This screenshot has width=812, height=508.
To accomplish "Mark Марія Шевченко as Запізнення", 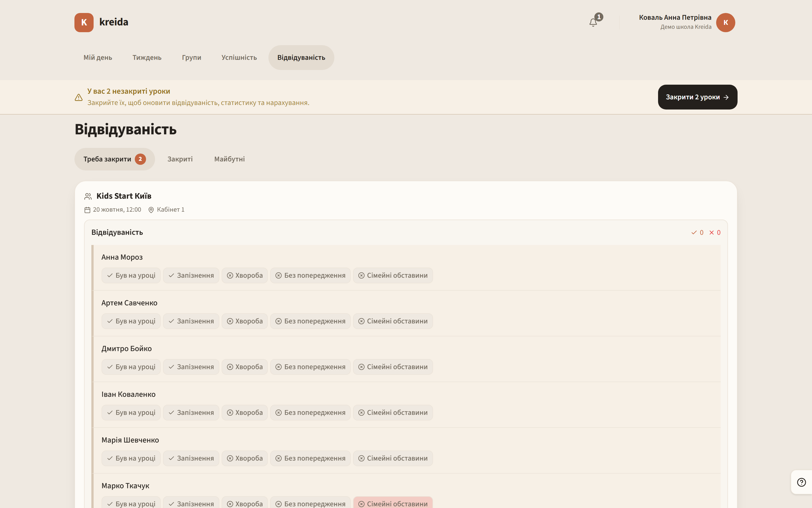I will [191, 458].
